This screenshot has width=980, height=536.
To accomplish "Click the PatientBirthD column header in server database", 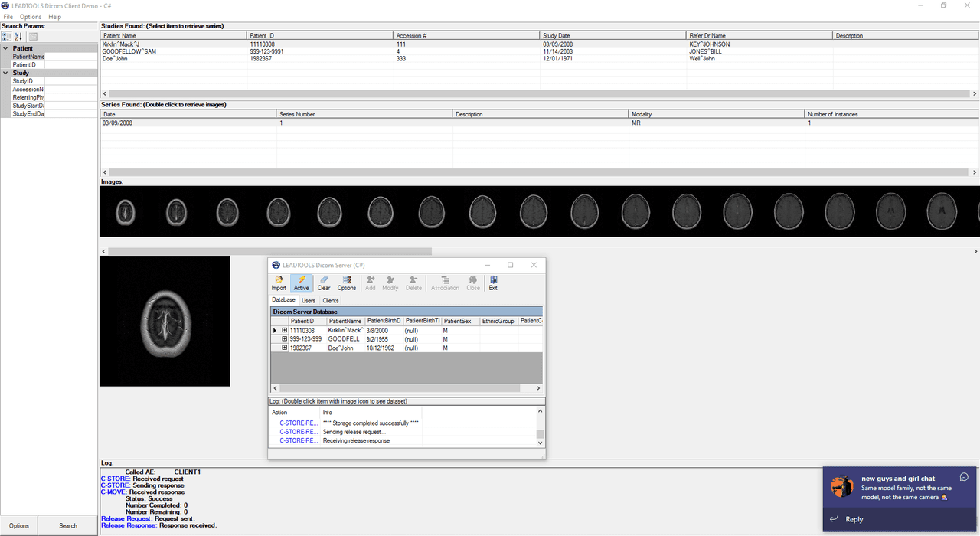I will point(384,321).
